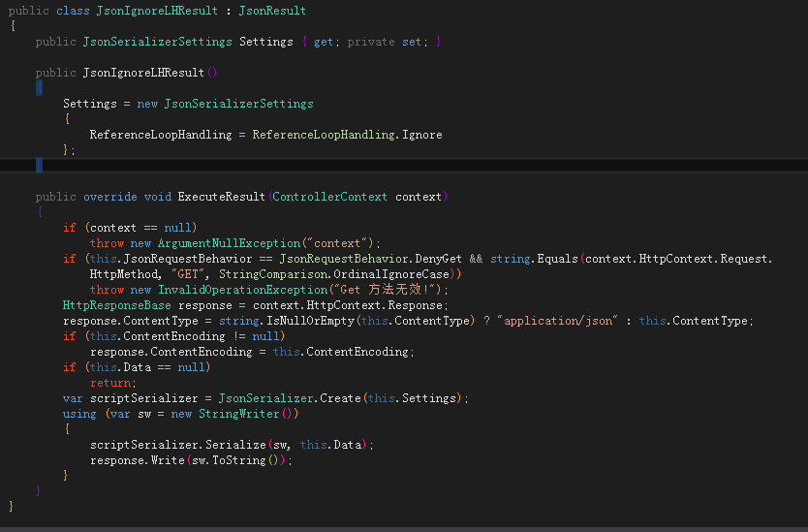808x532 pixels.
Task: Click the 'var scriptSerializer' declaration
Action: 131,398
